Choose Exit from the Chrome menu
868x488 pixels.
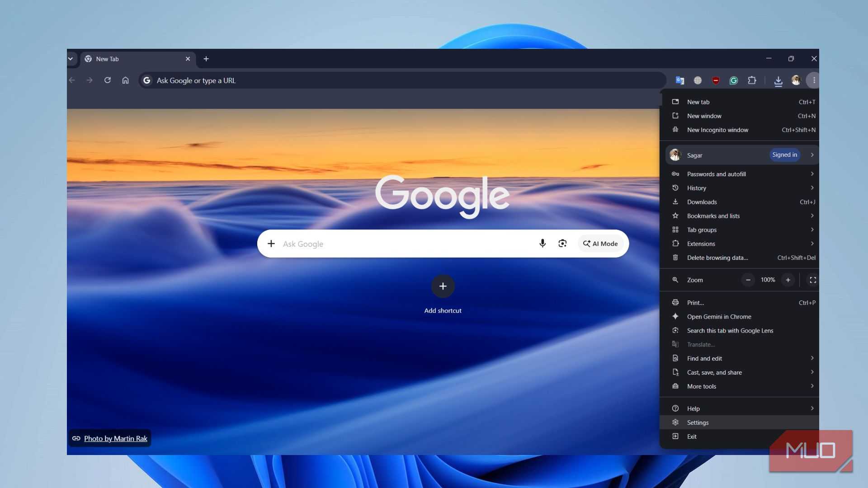(x=739, y=436)
